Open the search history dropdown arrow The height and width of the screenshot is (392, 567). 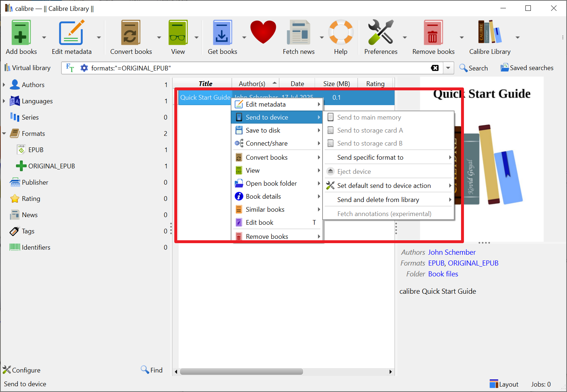[x=448, y=68]
